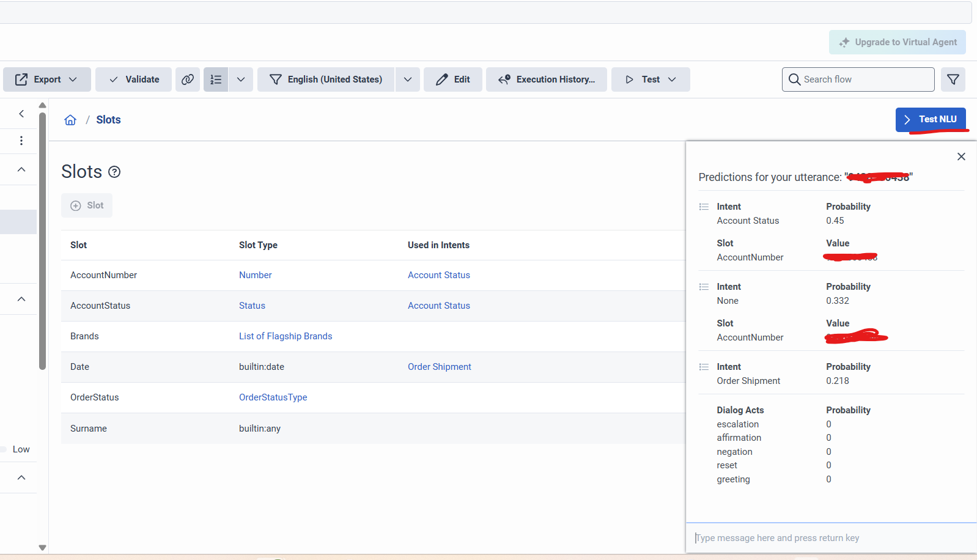Open dropdown arrow next to list view
This screenshot has height=560, width=977.
click(x=241, y=79)
